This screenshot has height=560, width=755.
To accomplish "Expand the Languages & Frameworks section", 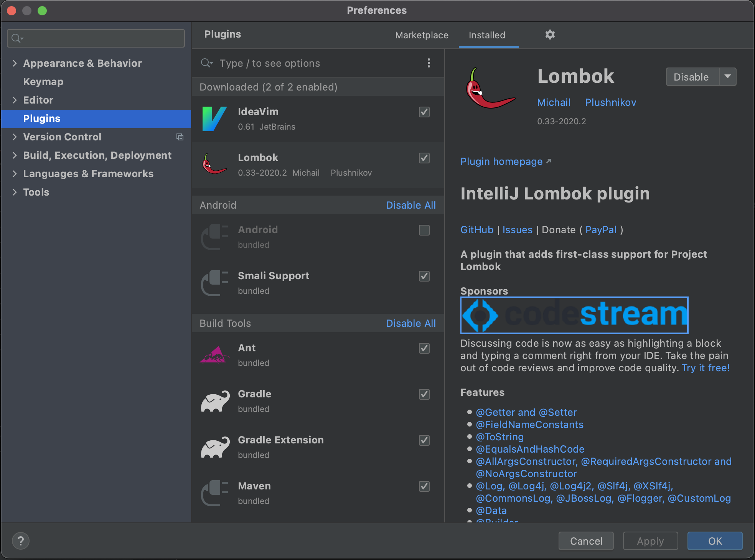I will point(15,174).
